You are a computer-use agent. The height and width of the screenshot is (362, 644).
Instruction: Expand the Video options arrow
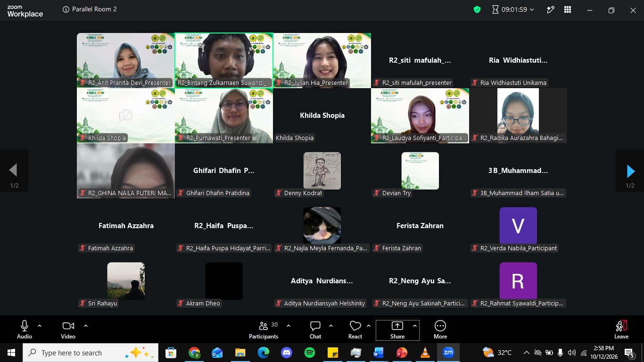(86, 326)
